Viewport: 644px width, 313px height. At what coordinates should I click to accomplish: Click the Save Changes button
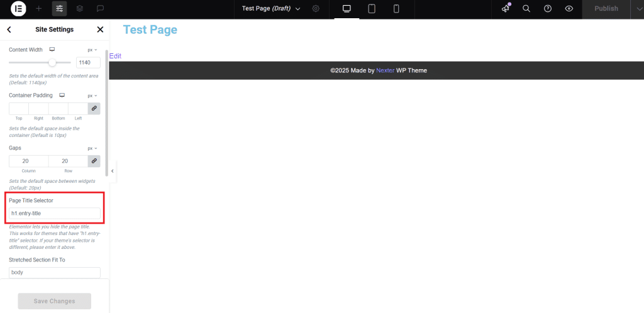[54, 301]
